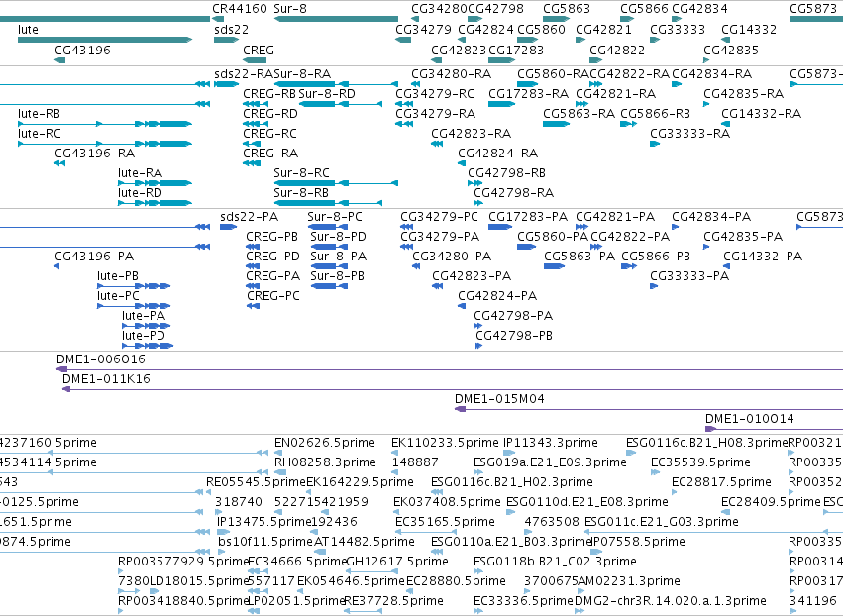The height and width of the screenshot is (616, 843).
Task: Select the CG17283 gene label
Action: click(515, 50)
